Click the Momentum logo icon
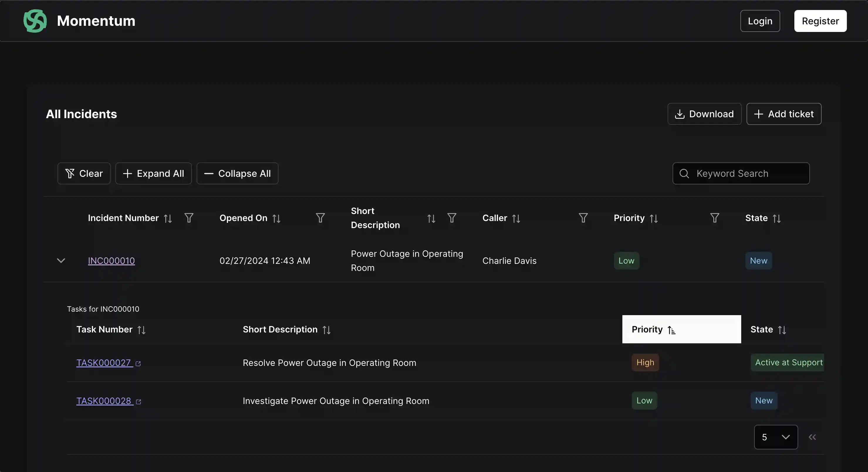 (x=35, y=21)
